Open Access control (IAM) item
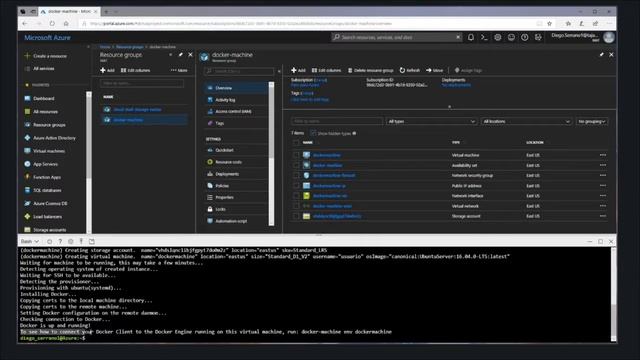 [x=237, y=111]
